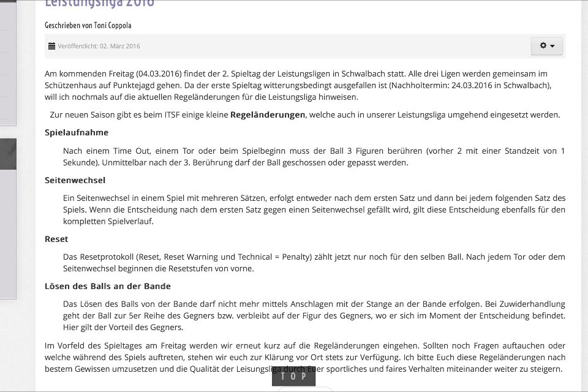This screenshot has width=588, height=392.
Task: Click the paragraph about Time Out ball touches
Action: (314, 157)
